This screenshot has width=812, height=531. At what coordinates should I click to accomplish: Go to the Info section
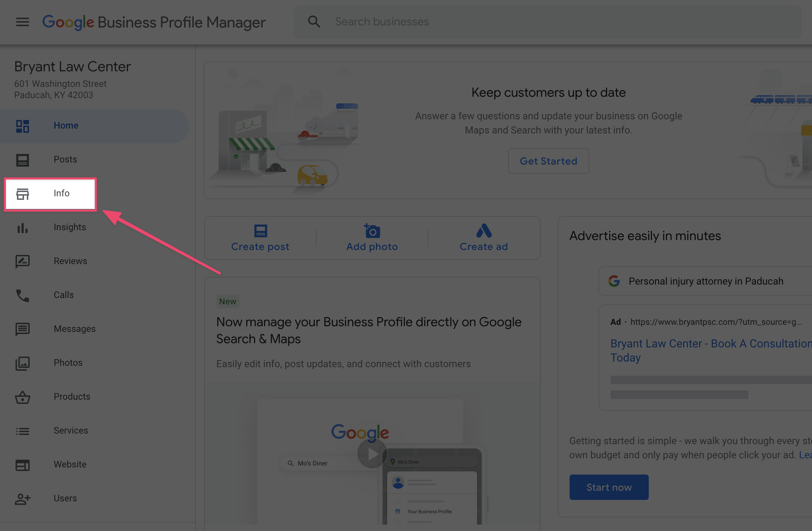(51, 194)
